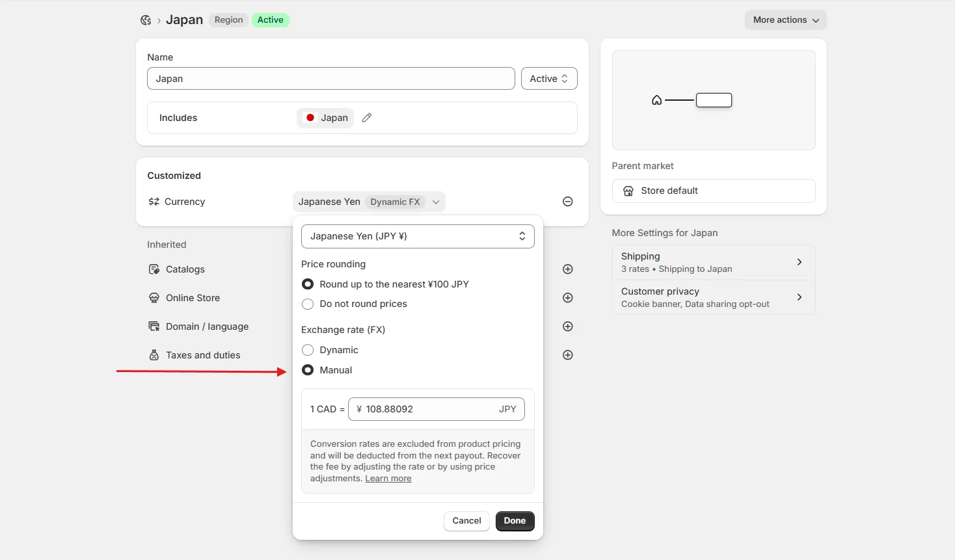Click plus icon in Taxes and duties row
Screen dimensions: 955x560
[x=568, y=355]
